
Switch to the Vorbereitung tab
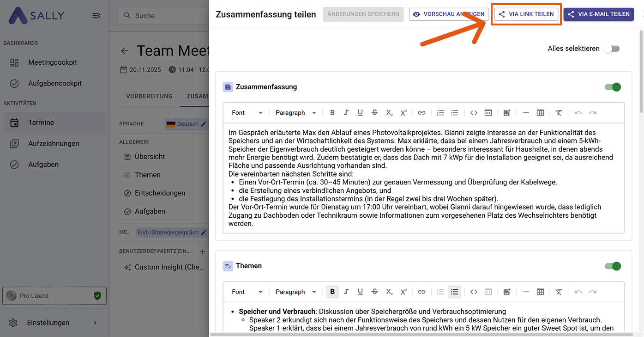tap(149, 96)
